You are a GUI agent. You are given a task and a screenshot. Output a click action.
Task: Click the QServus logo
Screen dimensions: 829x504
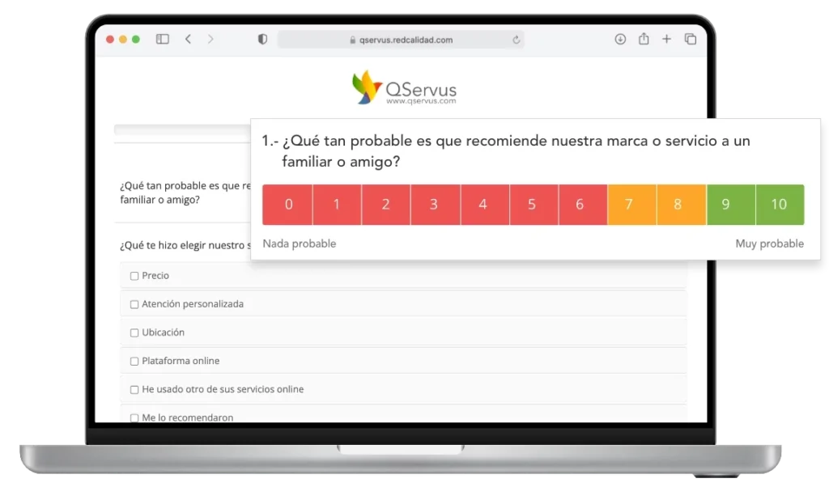[404, 87]
